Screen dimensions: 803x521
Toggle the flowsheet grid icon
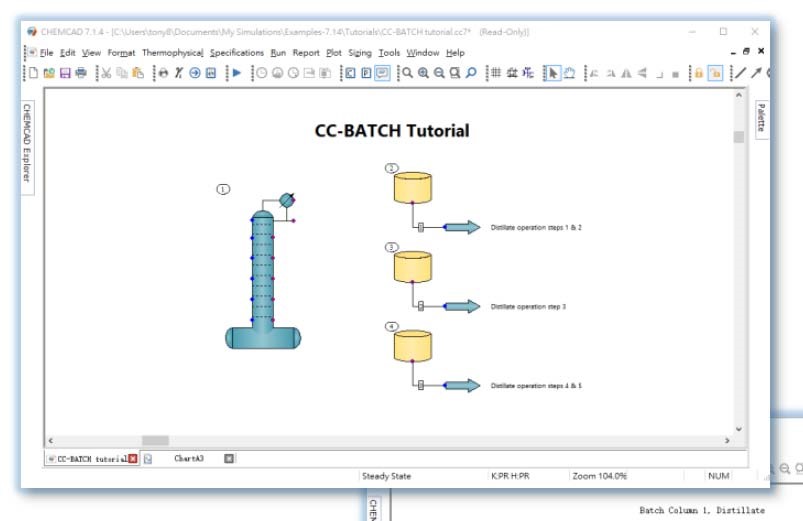coord(496,73)
